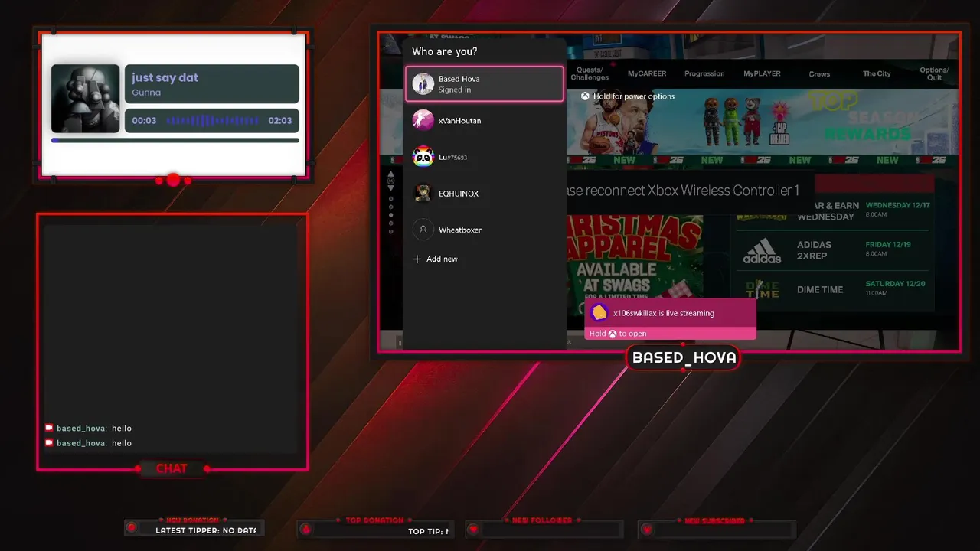This screenshot has width=980, height=551.
Task: Click xVanHoutan's pink avatar icon
Action: [x=423, y=120]
